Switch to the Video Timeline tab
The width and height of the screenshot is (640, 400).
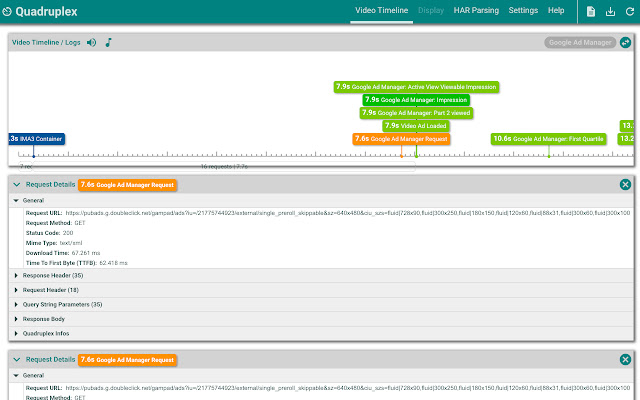(381, 11)
